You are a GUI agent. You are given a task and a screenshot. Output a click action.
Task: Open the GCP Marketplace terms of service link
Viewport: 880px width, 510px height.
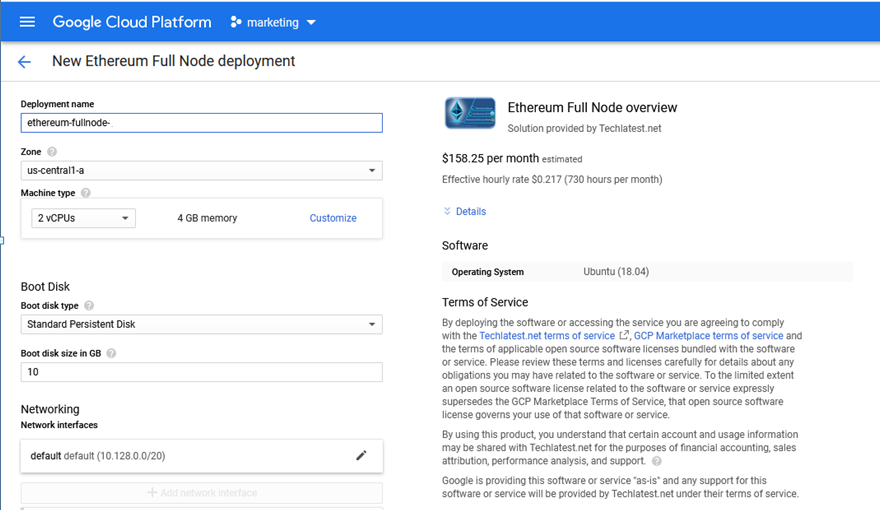pos(708,336)
